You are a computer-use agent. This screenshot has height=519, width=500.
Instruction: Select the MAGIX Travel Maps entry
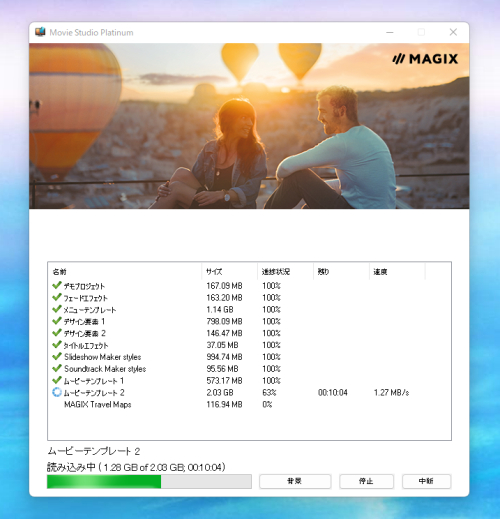pyautogui.click(x=98, y=404)
